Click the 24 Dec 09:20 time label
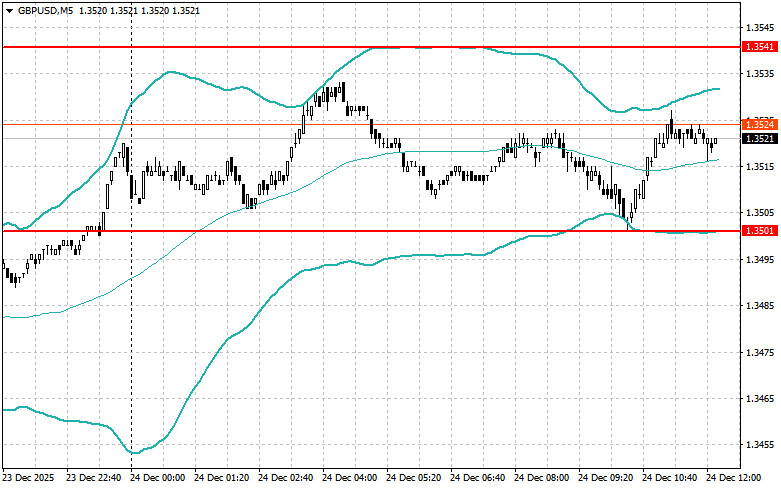The width and height of the screenshot is (781, 489). [x=606, y=478]
